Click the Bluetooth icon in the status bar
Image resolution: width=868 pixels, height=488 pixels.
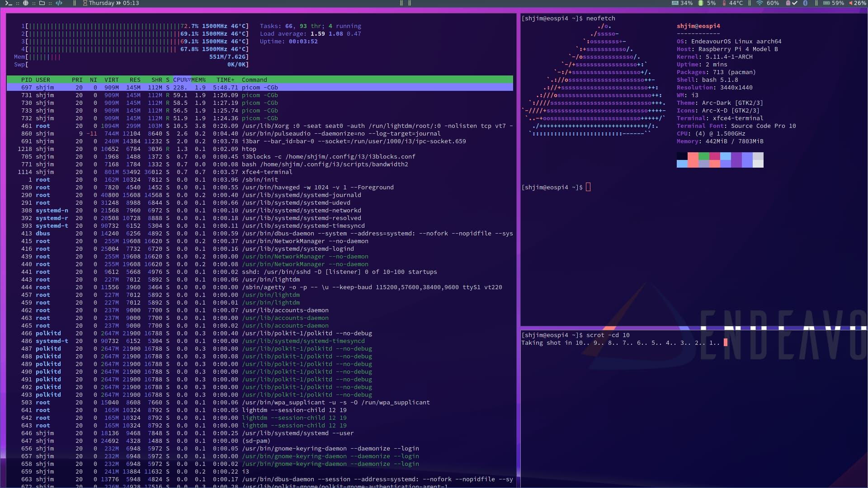(805, 3)
